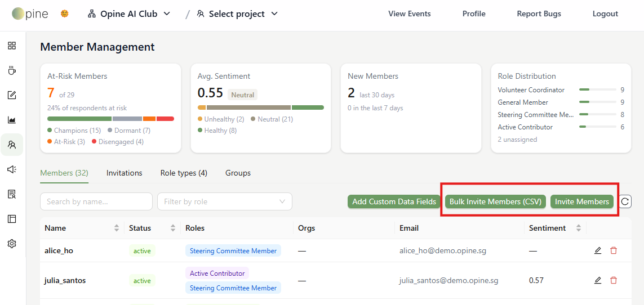Delete julia_santos with the trash icon

click(x=614, y=280)
